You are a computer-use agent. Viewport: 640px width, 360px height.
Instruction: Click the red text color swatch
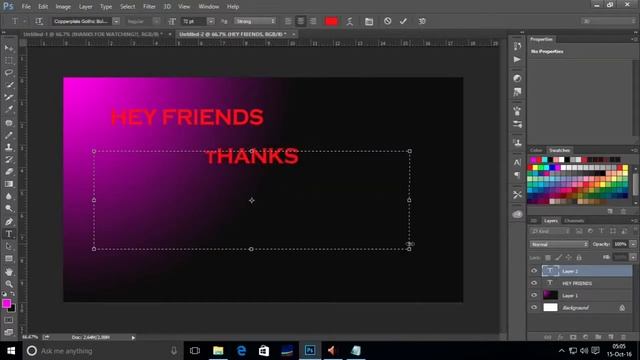tap(331, 21)
